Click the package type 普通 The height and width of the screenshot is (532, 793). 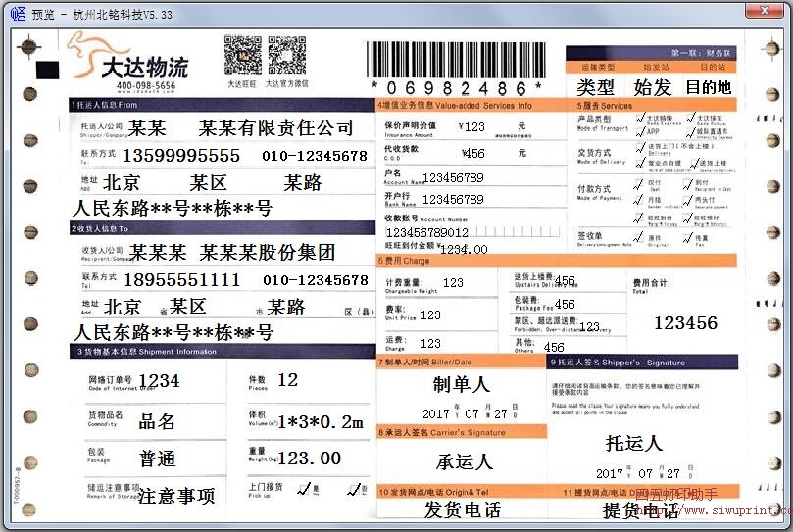pyautogui.click(x=157, y=459)
